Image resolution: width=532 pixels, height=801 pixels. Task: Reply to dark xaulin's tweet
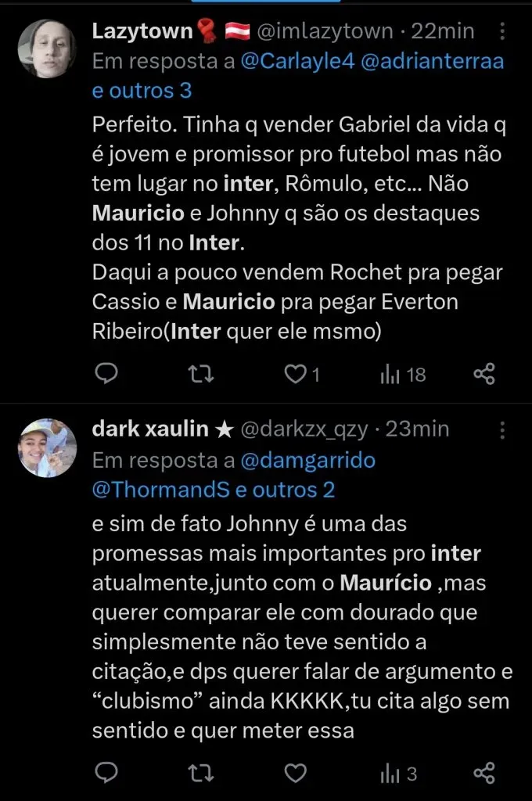pyautogui.click(x=106, y=774)
